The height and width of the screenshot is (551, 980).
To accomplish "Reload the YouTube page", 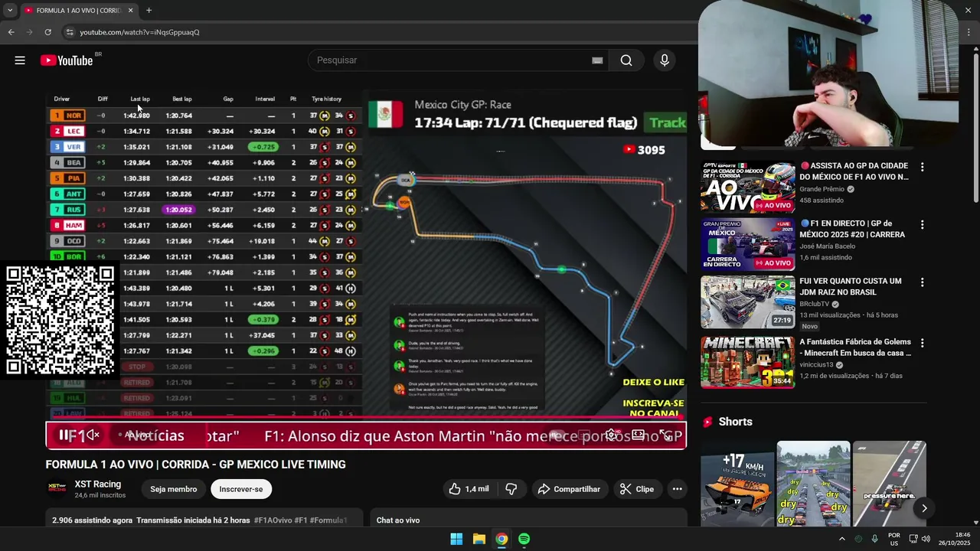I will coord(47,32).
